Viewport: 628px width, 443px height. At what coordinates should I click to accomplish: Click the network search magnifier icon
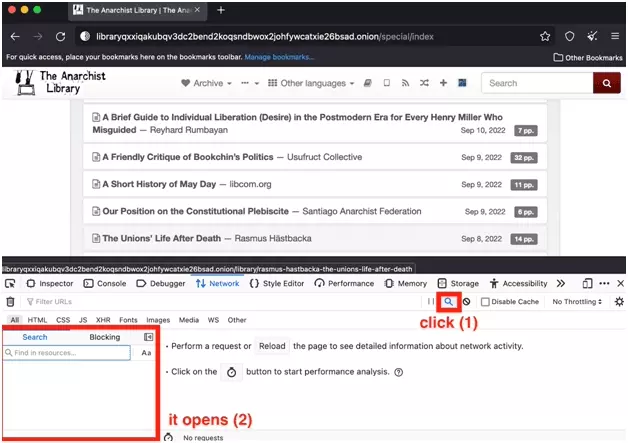[450, 301]
